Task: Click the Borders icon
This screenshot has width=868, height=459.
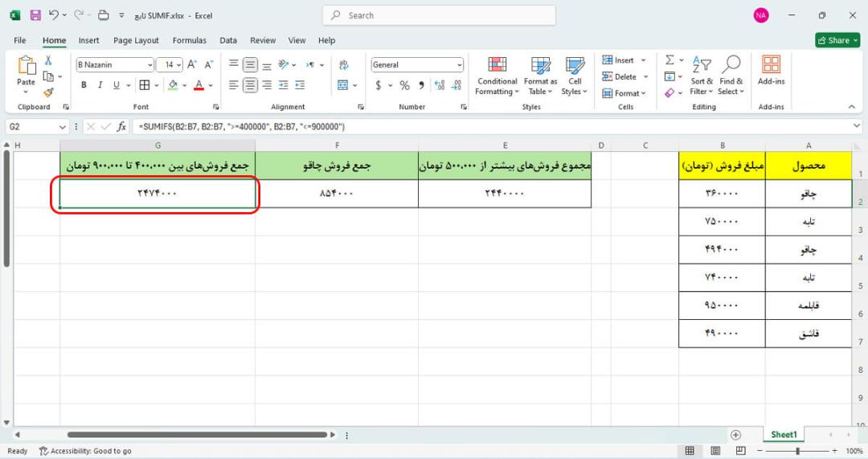Action: (145, 84)
